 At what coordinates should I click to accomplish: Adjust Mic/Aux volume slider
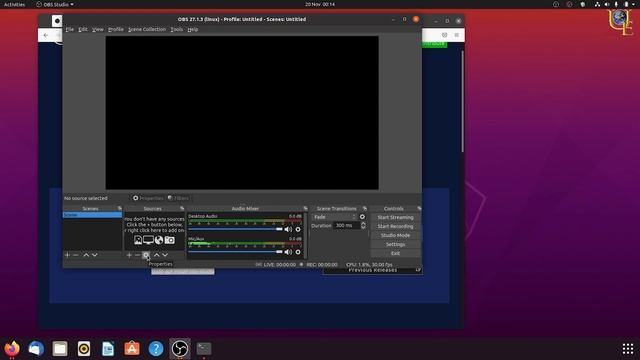(x=235, y=252)
